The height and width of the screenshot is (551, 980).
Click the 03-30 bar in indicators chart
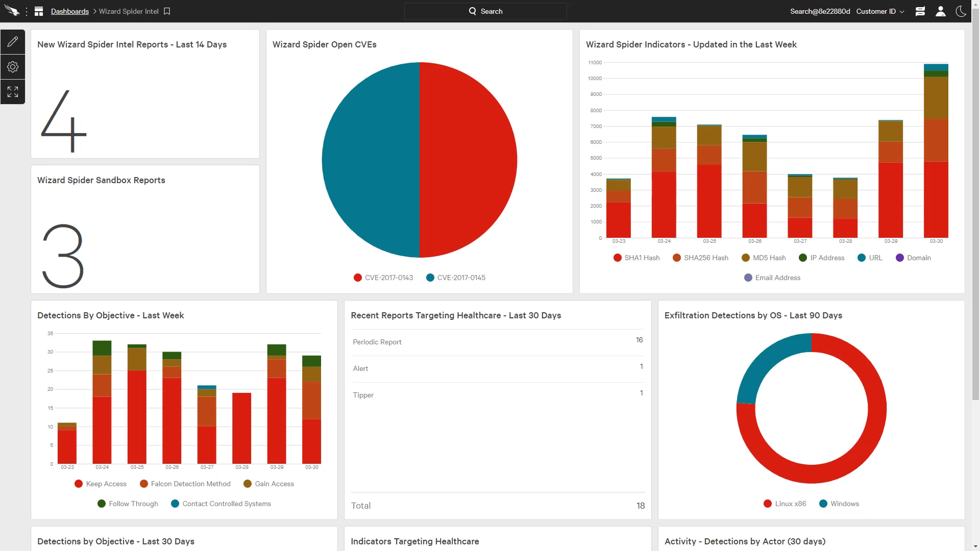pyautogui.click(x=937, y=148)
